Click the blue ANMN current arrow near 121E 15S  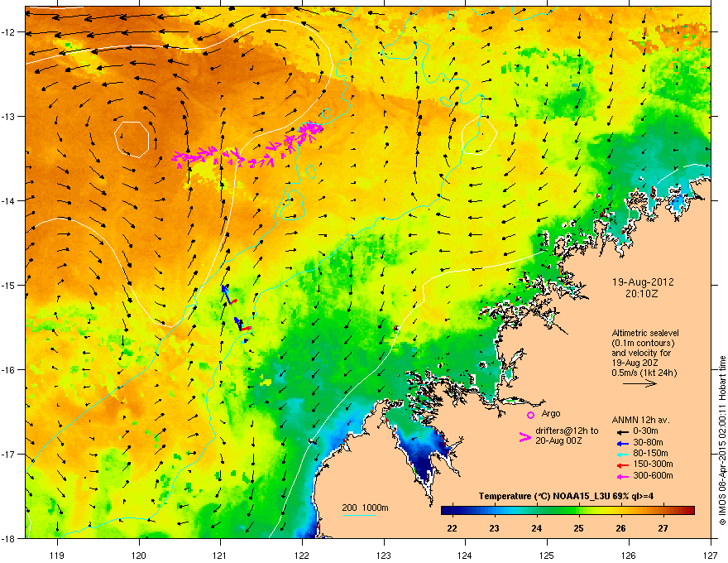coord(226,295)
